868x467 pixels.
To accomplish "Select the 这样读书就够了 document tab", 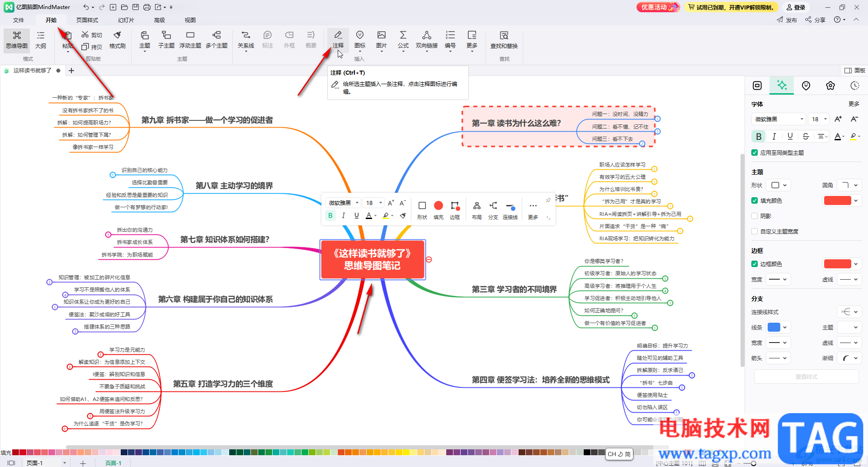I will tap(32, 71).
